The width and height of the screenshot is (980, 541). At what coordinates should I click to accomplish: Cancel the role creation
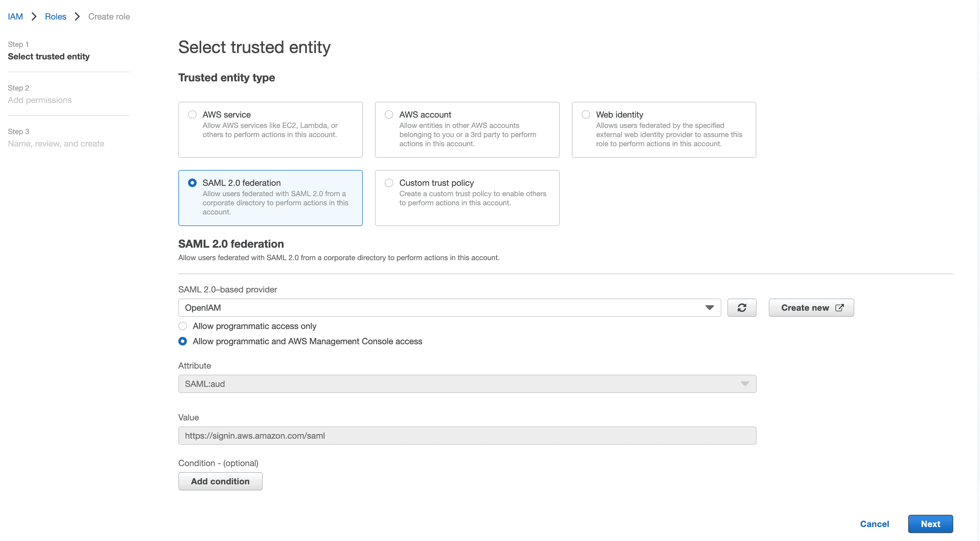click(874, 524)
